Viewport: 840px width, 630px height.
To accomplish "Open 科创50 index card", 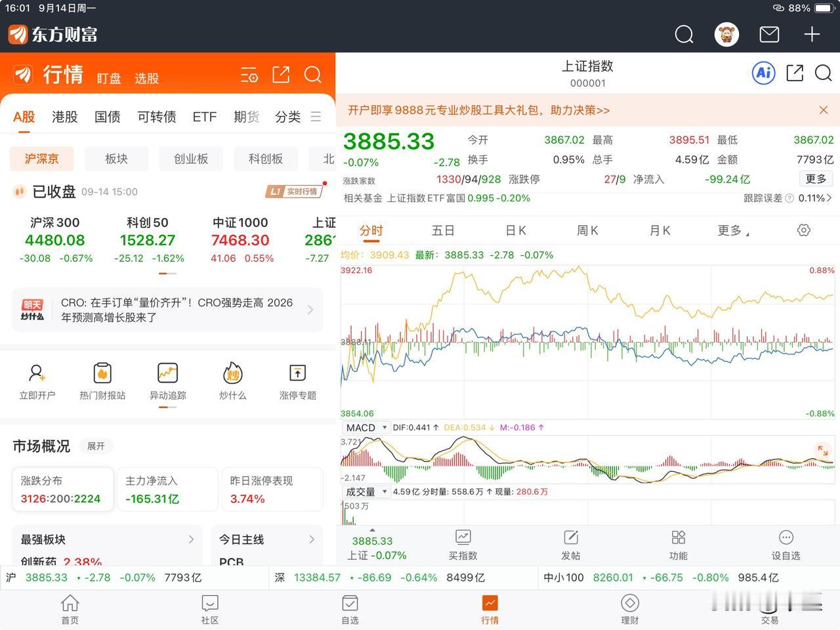I will point(148,240).
